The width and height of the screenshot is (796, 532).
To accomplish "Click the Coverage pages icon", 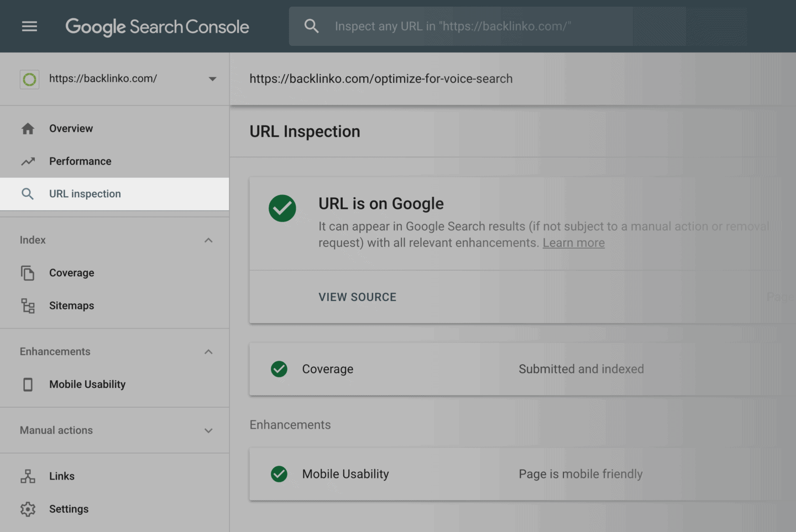I will (28, 272).
